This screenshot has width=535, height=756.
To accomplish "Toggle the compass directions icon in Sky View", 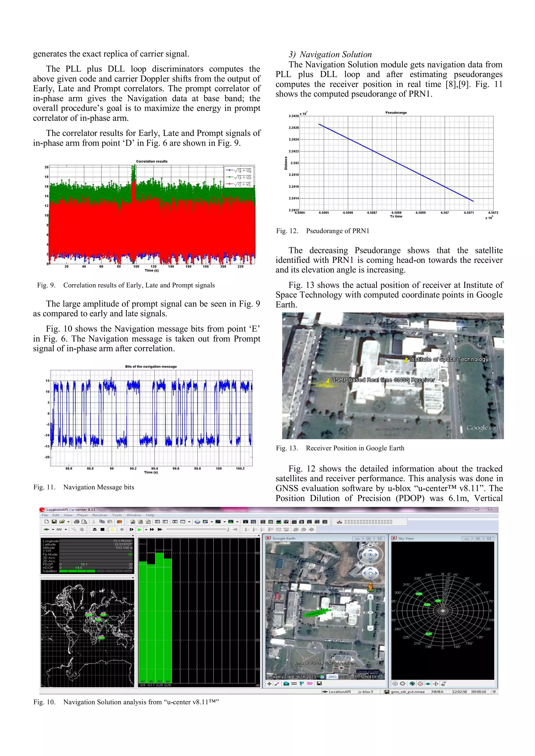I will 435,684.
